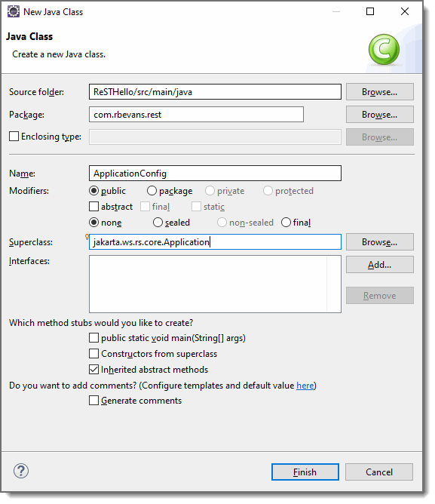Enable the Enclosing type checkbox
Viewport: 435px width, 504px height.
click(14, 137)
